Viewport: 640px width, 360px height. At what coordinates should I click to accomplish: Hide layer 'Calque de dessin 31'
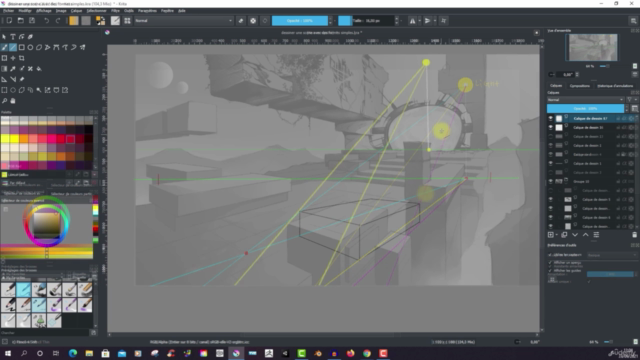[x=551, y=127]
